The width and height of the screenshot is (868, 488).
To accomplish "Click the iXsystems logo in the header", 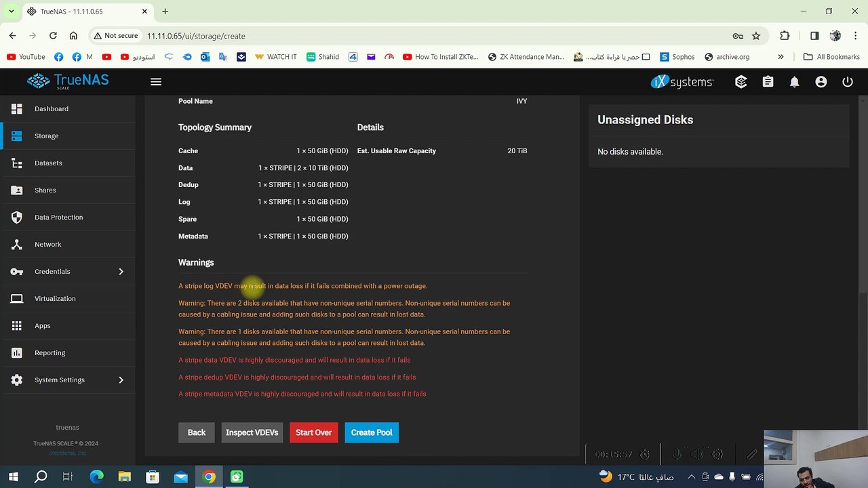I will click(x=682, y=82).
